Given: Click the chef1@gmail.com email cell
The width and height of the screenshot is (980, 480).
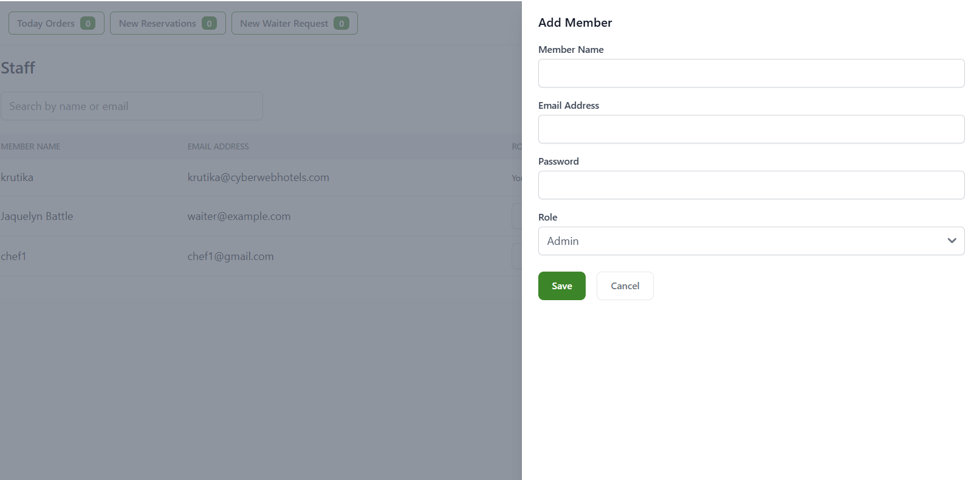Looking at the screenshot, I should 230,256.
